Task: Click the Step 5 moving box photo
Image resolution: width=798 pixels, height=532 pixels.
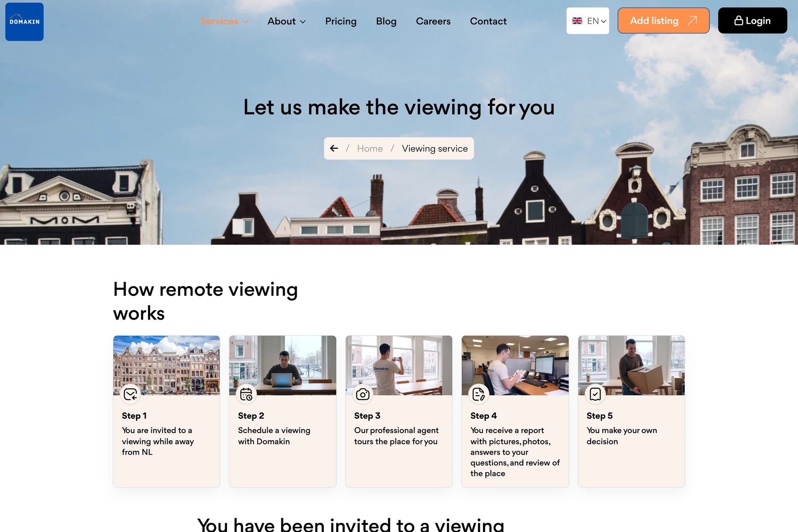Action: click(631, 365)
